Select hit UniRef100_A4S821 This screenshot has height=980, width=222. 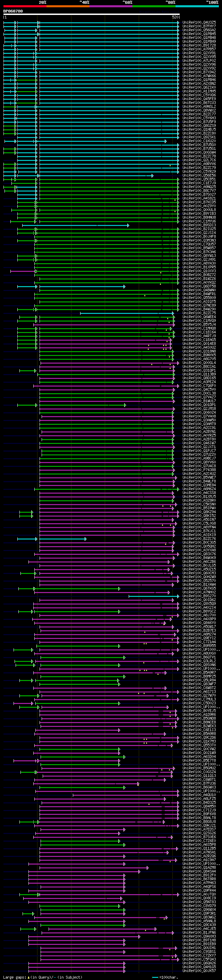coord(199,198)
